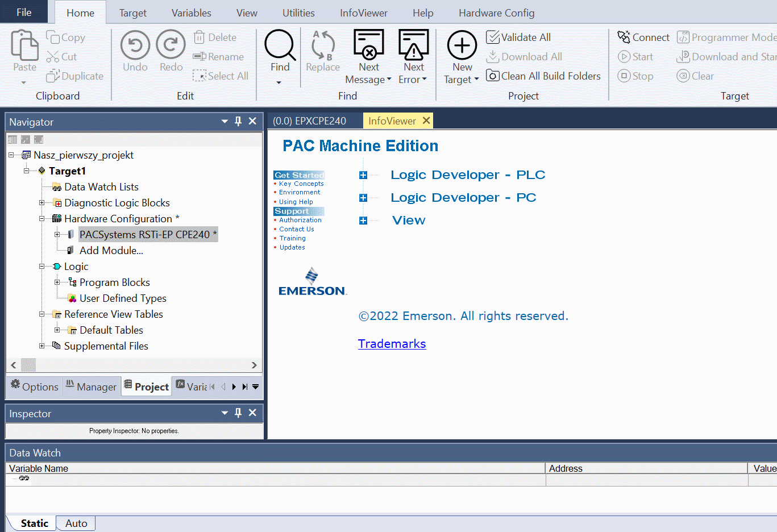
Task: Select Add Module... in the tree
Action: click(111, 250)
